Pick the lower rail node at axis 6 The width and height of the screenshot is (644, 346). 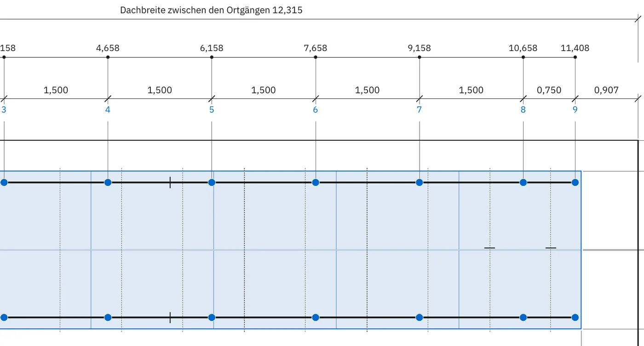[316, 317]
